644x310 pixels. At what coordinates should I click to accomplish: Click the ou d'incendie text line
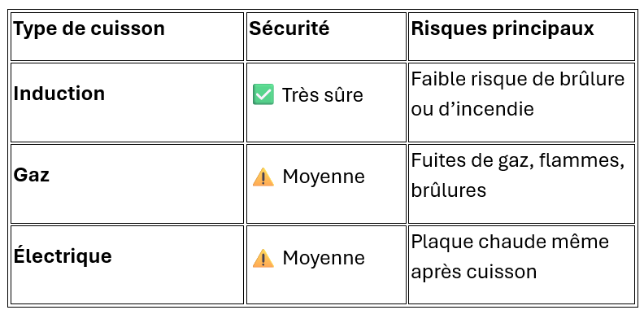(472, 109)
